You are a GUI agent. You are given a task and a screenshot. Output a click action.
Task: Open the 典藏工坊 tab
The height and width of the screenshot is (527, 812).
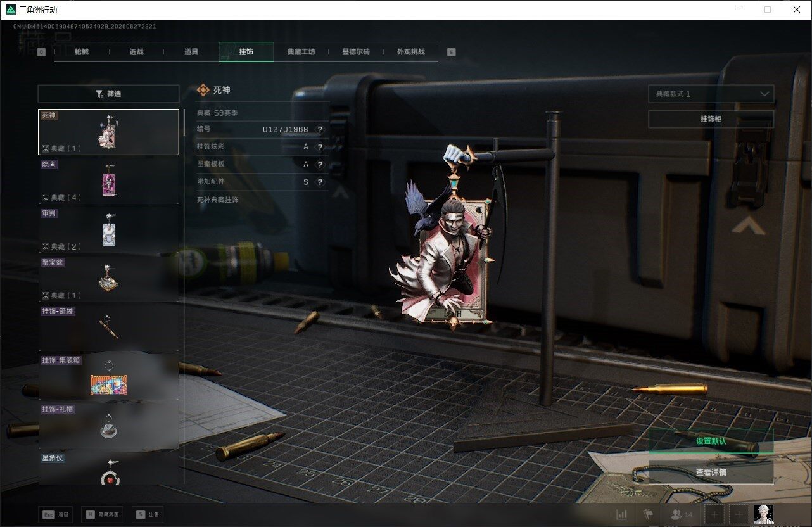click(x=301, y=52)
